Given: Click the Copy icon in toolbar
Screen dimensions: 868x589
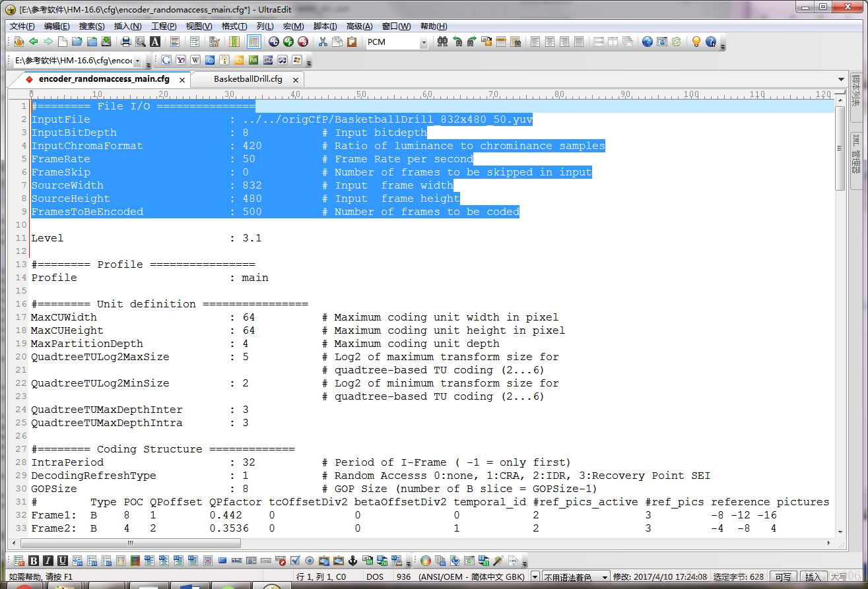Looking at the screenshot, I should 337,42.
